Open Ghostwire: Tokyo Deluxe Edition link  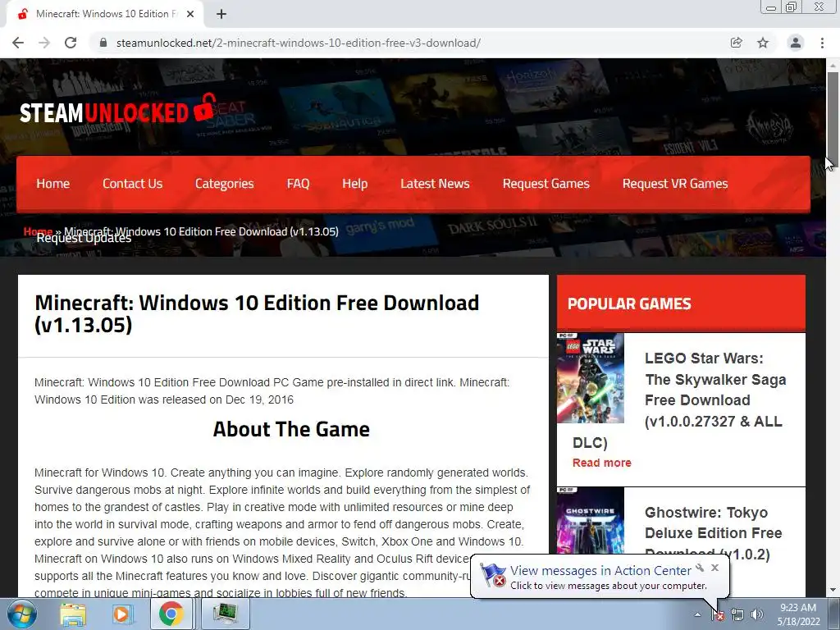[713, 532]
